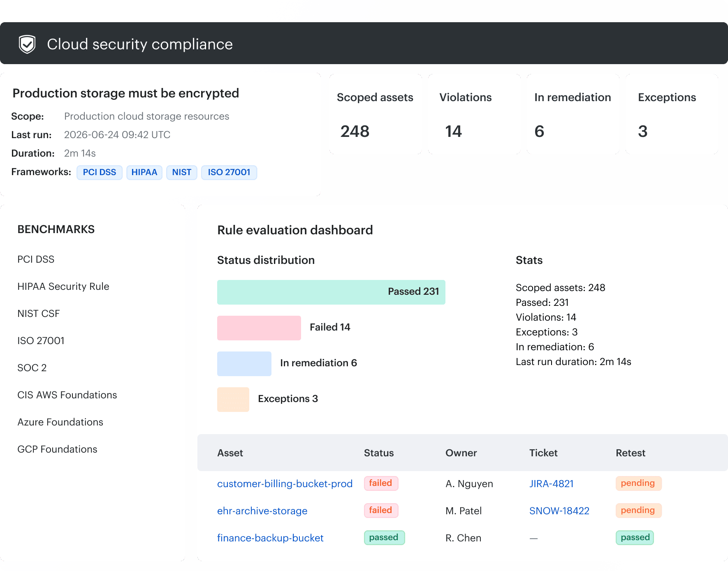Viewport: 728px width, 571px height.
Task: Open HIPAA Security Rule benchmark
Action: point(63,287)
